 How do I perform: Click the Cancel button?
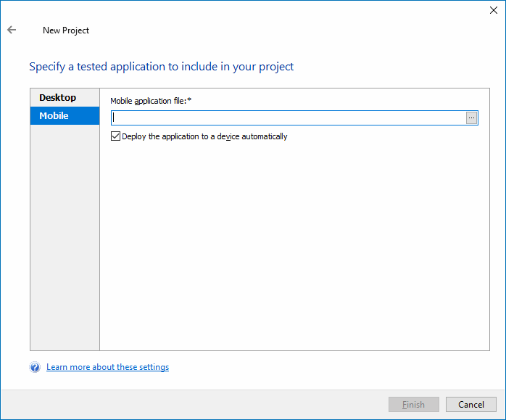471,405
